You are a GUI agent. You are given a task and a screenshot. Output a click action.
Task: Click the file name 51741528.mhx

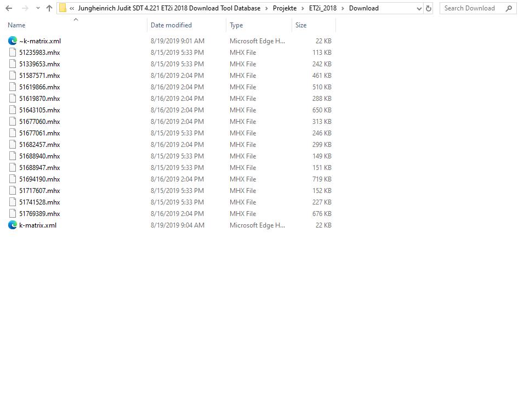click(39, 202)
